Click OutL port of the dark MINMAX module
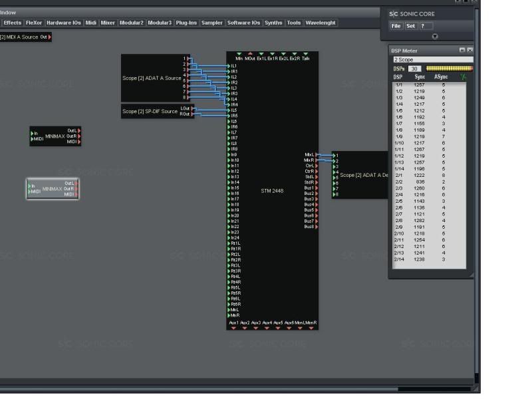The height and width of the screenshot is (399, 532). coord(79,130)
